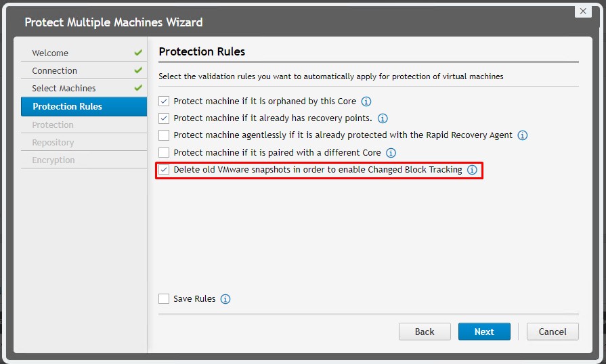Cancel the wizard
The image size is (606, 364).
[x=552, y=332]
